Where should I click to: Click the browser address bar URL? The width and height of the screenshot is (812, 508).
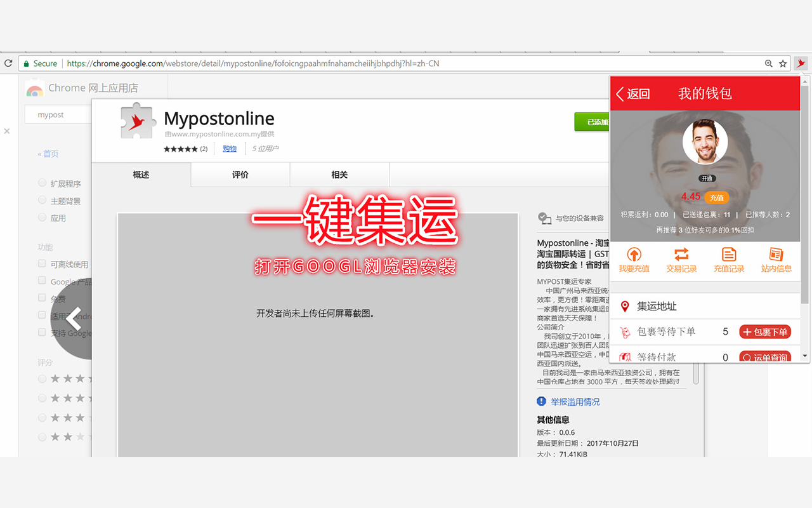[253, 63]
